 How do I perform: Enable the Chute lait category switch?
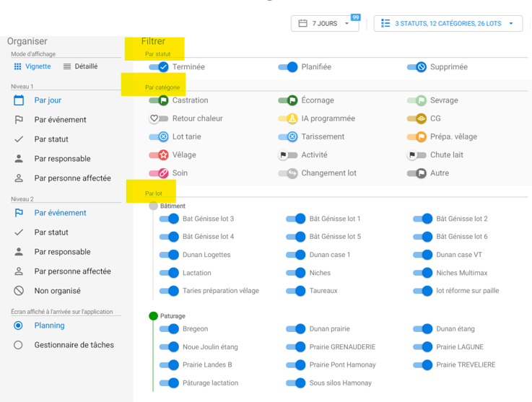(x=417, y=155)
